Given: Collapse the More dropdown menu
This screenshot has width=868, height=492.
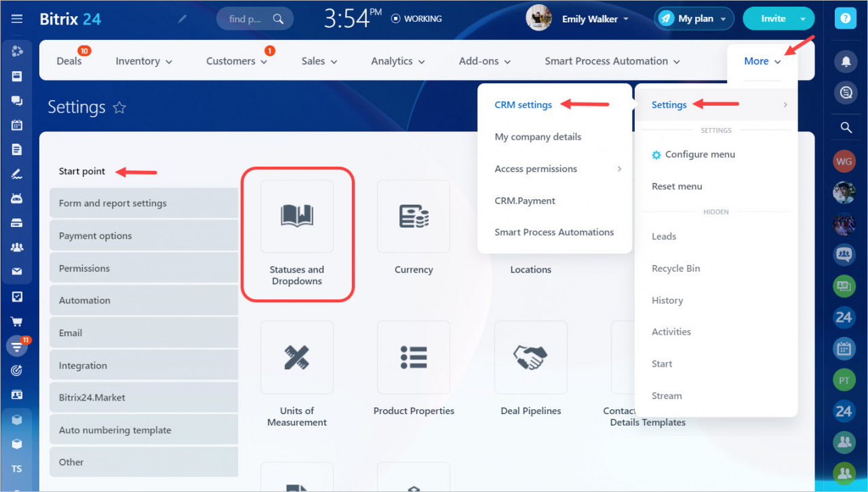Looking at the screenshot, I should [x=762, y=61].
